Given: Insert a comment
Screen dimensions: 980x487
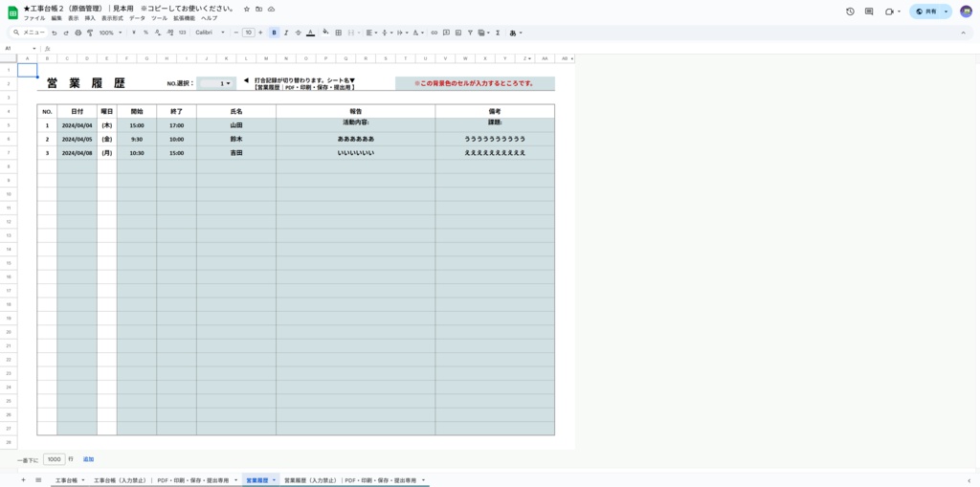Looking at the screenshot, I should (x=446, y=33).
